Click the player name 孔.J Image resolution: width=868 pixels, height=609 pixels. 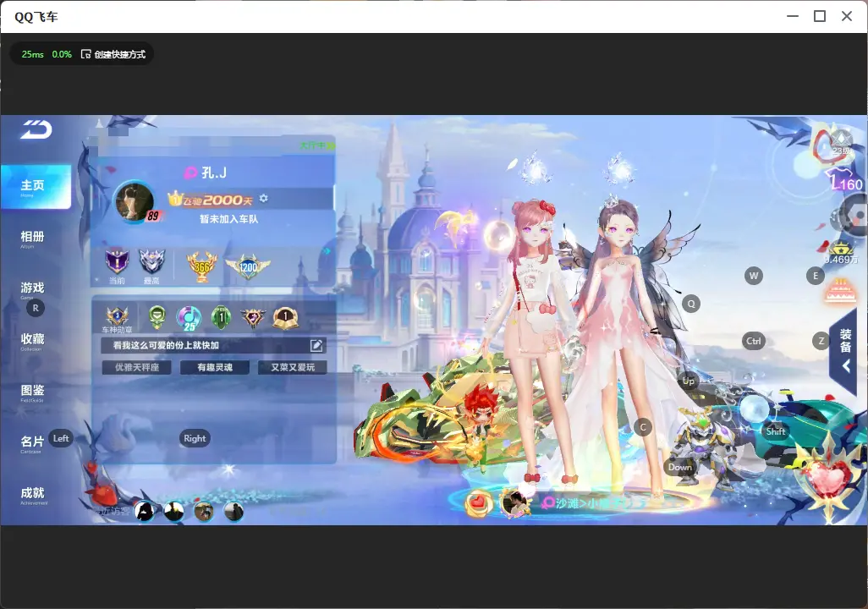pos(214,173)
